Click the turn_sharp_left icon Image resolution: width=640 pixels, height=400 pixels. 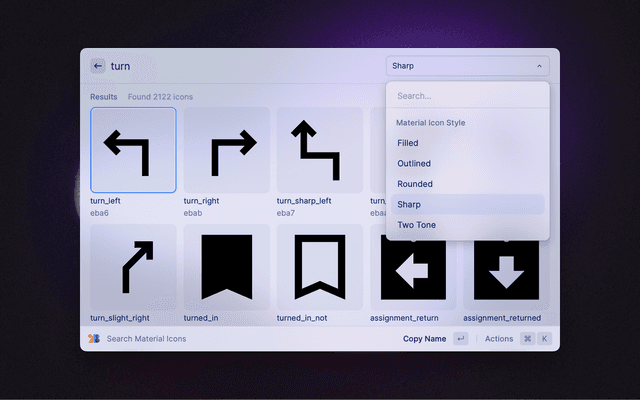click(319, 150)
